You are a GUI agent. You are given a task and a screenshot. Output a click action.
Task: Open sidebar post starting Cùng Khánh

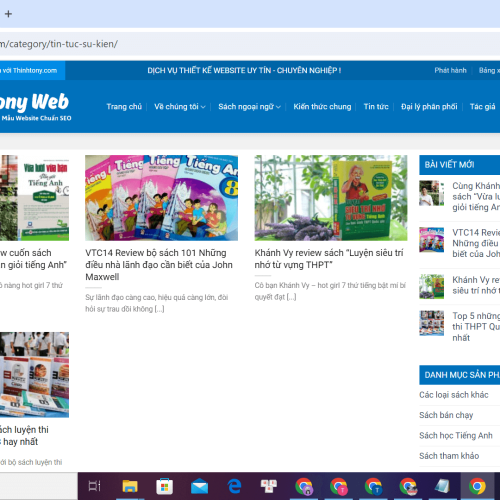click(476, 197)
